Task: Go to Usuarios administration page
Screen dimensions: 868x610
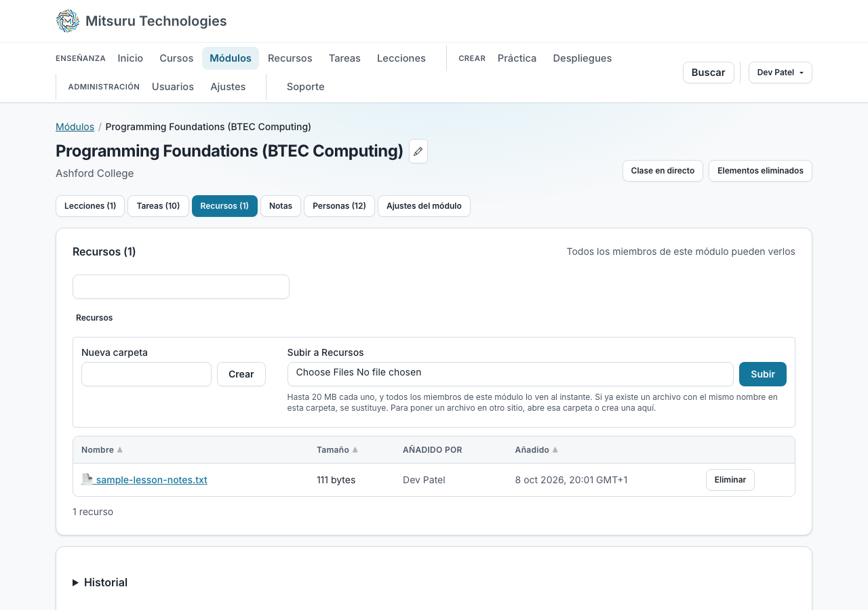Action: point(173,87)
